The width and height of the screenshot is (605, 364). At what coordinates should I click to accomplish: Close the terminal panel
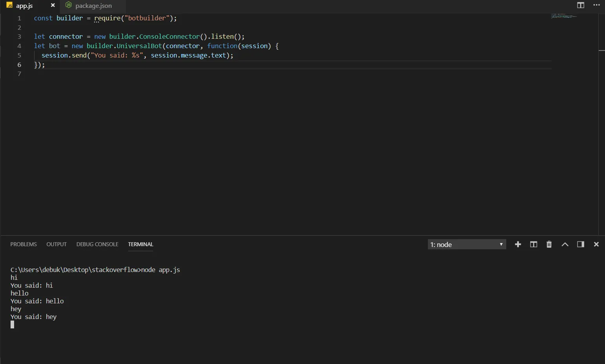pyautogui.click(x=596, y=244)
